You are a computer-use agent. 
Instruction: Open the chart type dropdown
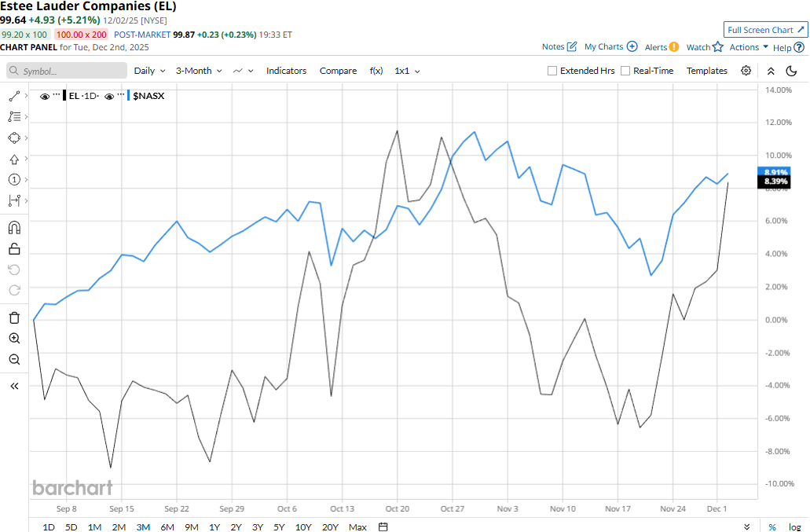pos(244,71)
